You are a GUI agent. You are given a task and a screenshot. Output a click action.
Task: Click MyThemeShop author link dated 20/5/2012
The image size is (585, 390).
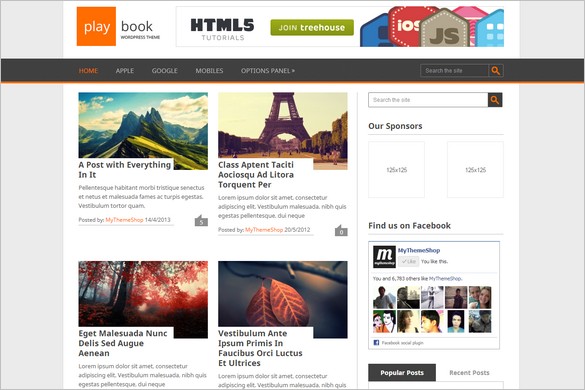pyautogui.click(x=264, y=230)
